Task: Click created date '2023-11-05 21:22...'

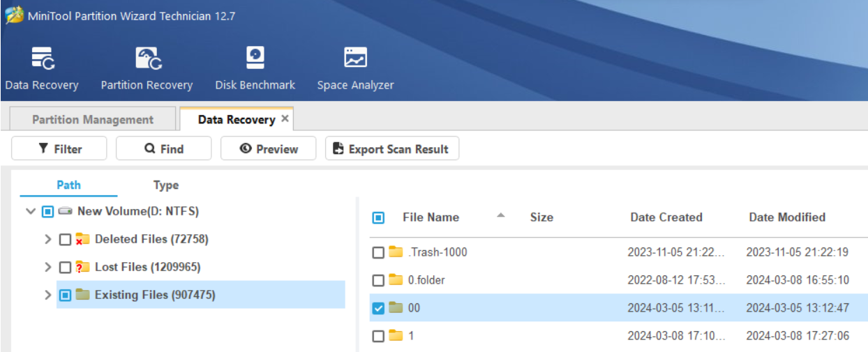Action: 676,252
